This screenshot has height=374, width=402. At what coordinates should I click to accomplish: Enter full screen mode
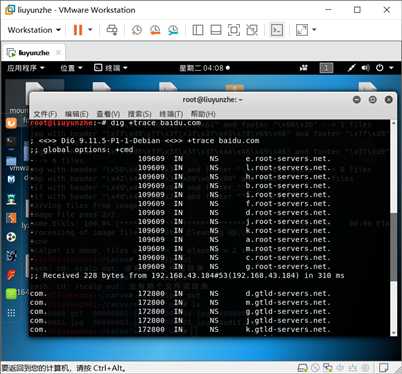(x=234, y=30)
